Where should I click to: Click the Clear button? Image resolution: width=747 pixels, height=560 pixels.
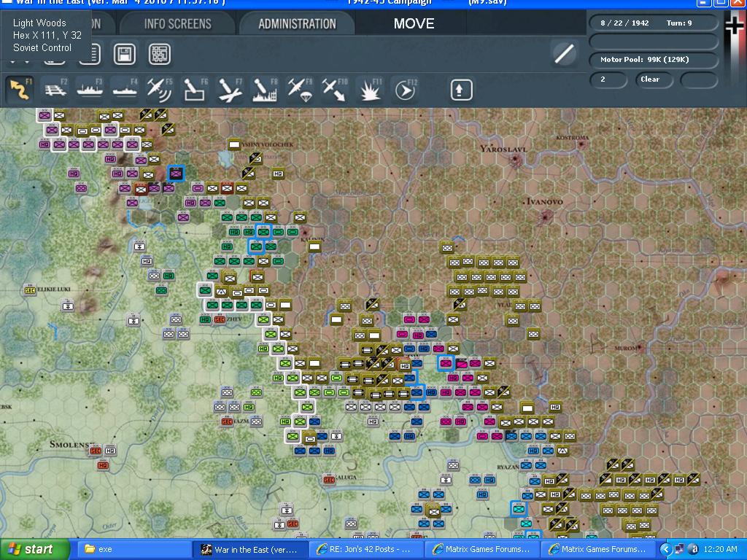[654, 79]
